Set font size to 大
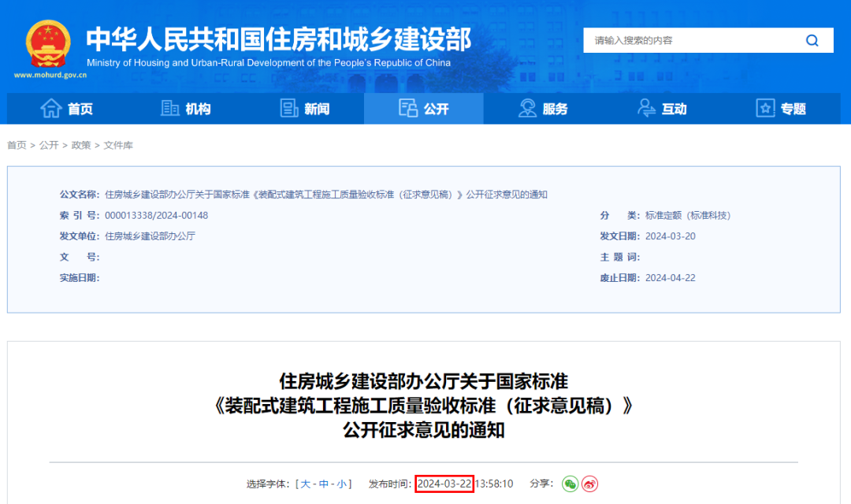The image size is (851, 504). click(x=306, y=484)
